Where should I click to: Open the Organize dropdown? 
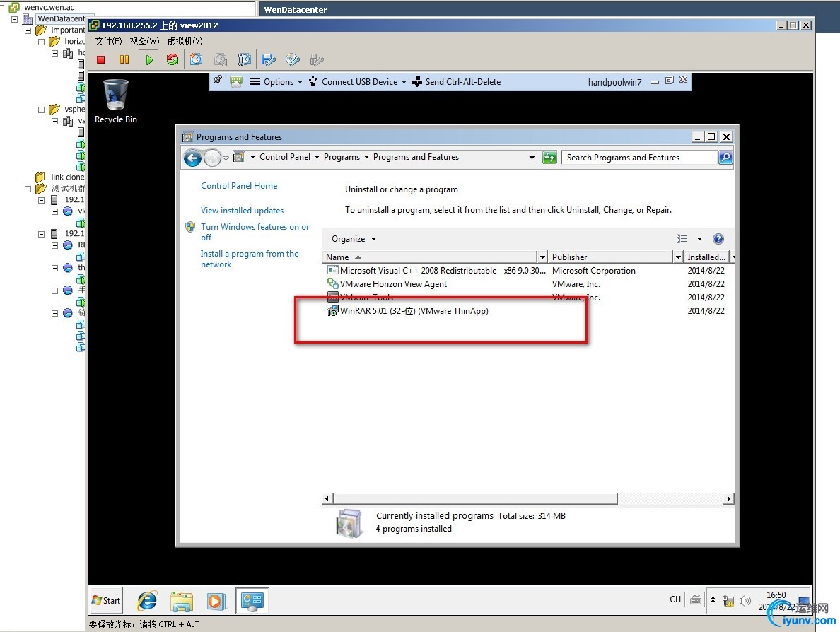[x=354, y=239]
